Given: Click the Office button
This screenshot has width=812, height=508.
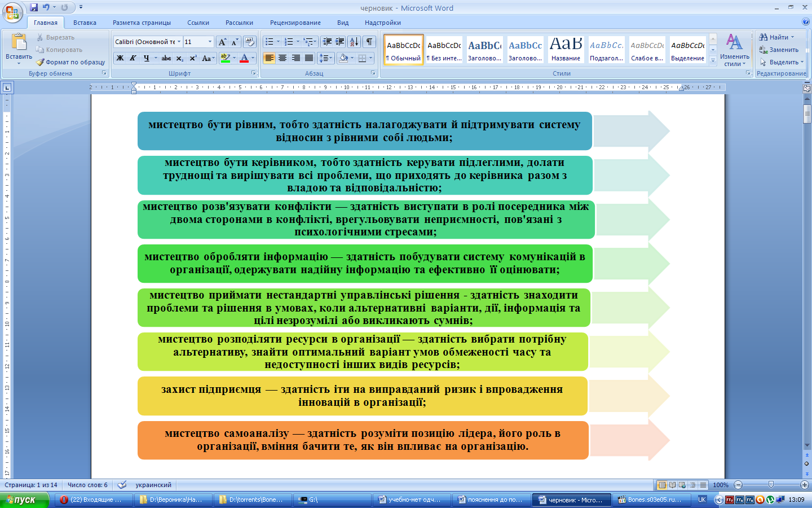Looking at the screenshot, I should (x=12, y=12).
